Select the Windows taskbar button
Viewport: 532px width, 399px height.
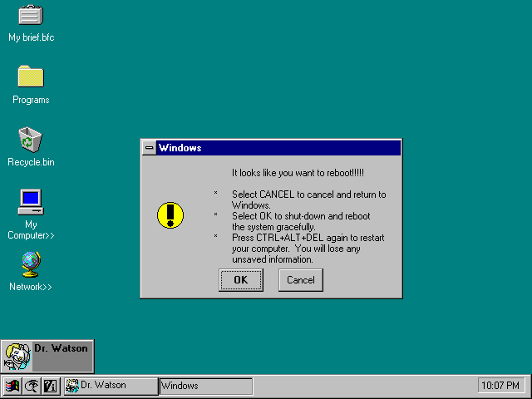point(206,386)
